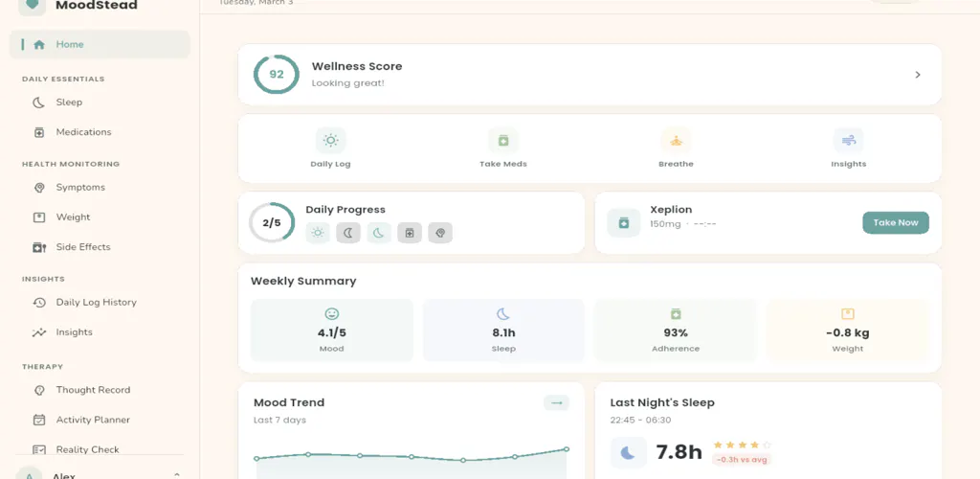Click the teal moon icon in Daily Progress
This screenshot has height=479, width=980.
[x=379, y=233]
